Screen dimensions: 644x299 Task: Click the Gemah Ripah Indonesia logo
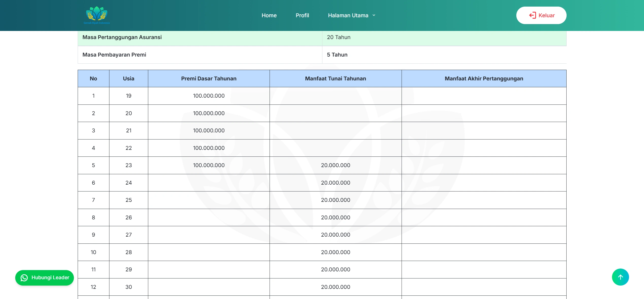coord(97,15)
